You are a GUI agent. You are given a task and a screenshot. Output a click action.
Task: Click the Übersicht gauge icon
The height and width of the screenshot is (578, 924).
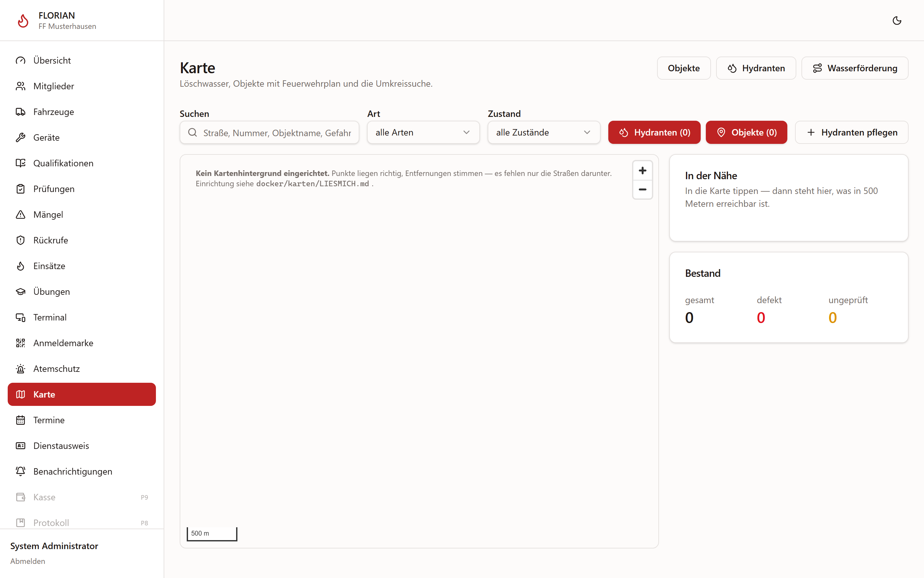coord(21,60)
